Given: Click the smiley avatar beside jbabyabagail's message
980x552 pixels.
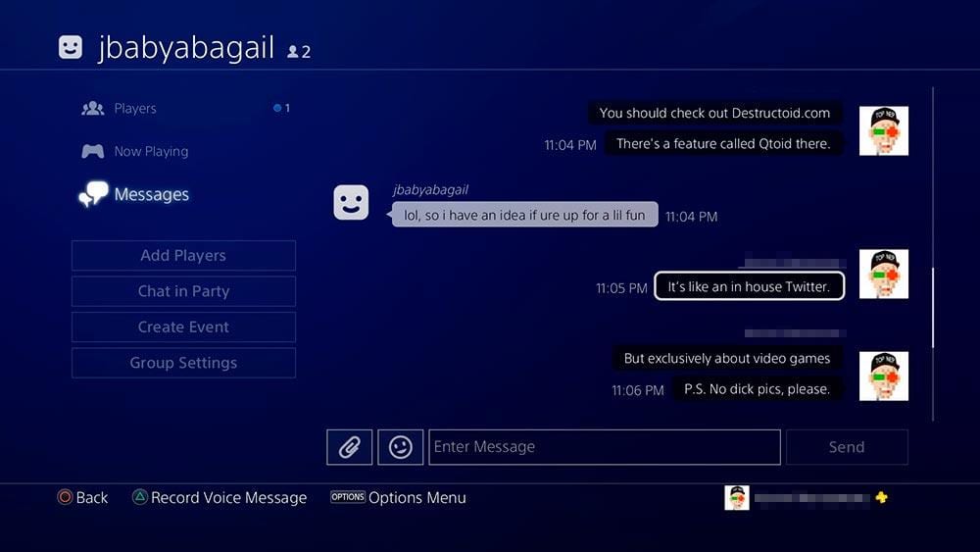Looking at the screenshot, I should pos(351,202).
